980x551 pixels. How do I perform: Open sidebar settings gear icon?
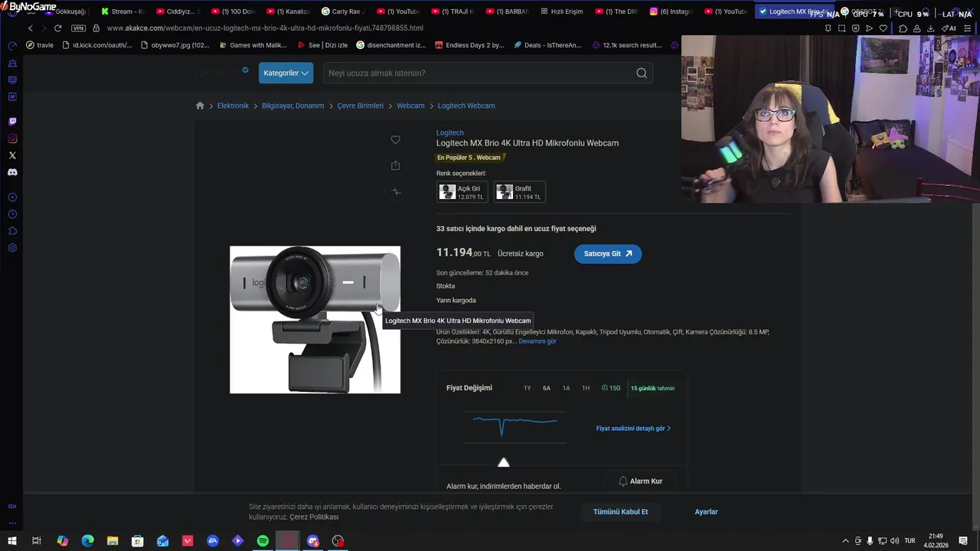[12, 248]
